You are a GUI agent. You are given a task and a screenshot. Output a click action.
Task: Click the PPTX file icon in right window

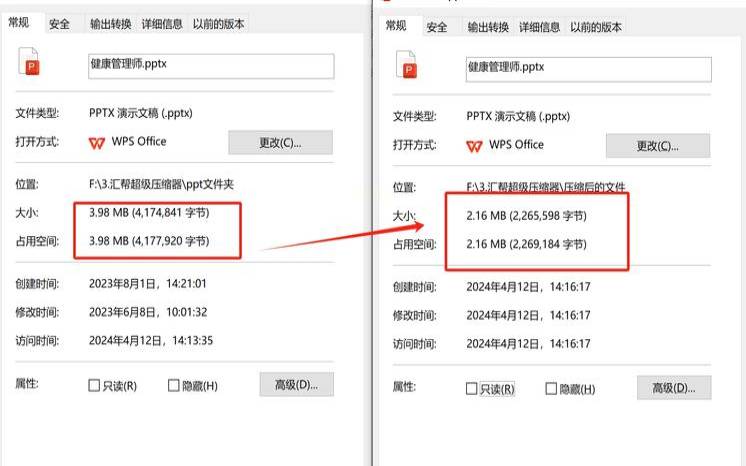tap(406, 64)
